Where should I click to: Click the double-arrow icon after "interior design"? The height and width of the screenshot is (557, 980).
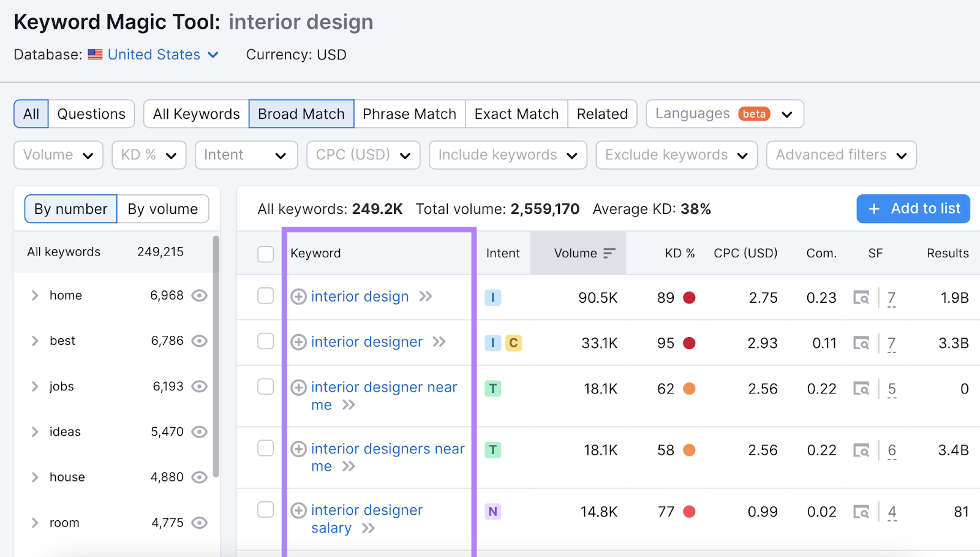click(426, 297)
